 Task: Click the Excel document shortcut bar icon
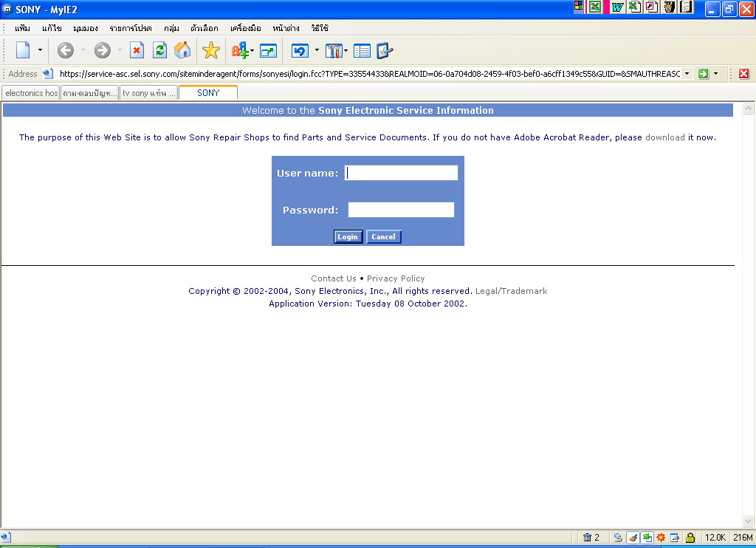click(x=635, y=7)
